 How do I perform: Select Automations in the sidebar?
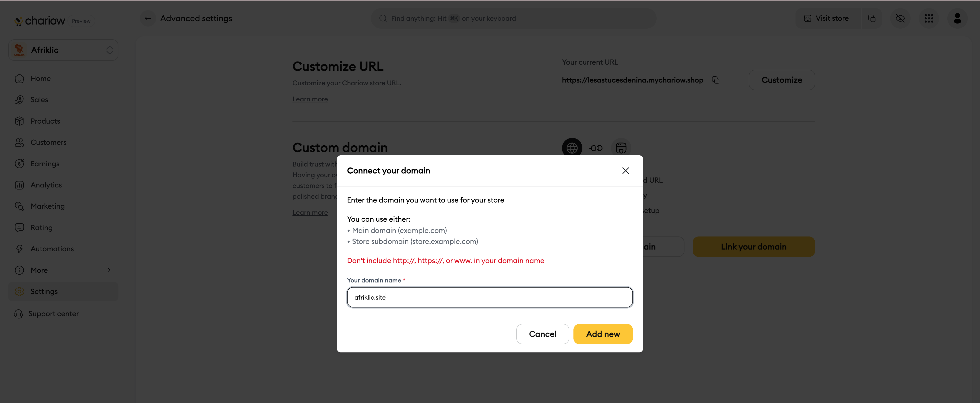point(52,248)
